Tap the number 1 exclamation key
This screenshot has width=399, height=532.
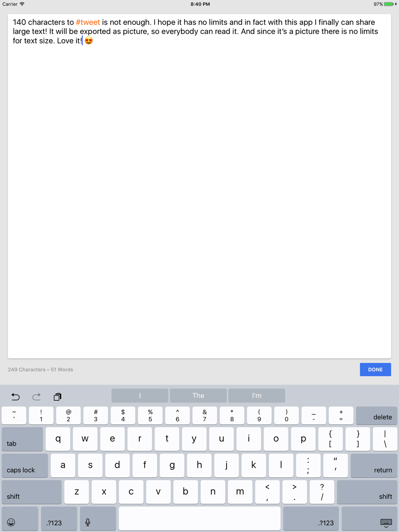coord(41,416)
